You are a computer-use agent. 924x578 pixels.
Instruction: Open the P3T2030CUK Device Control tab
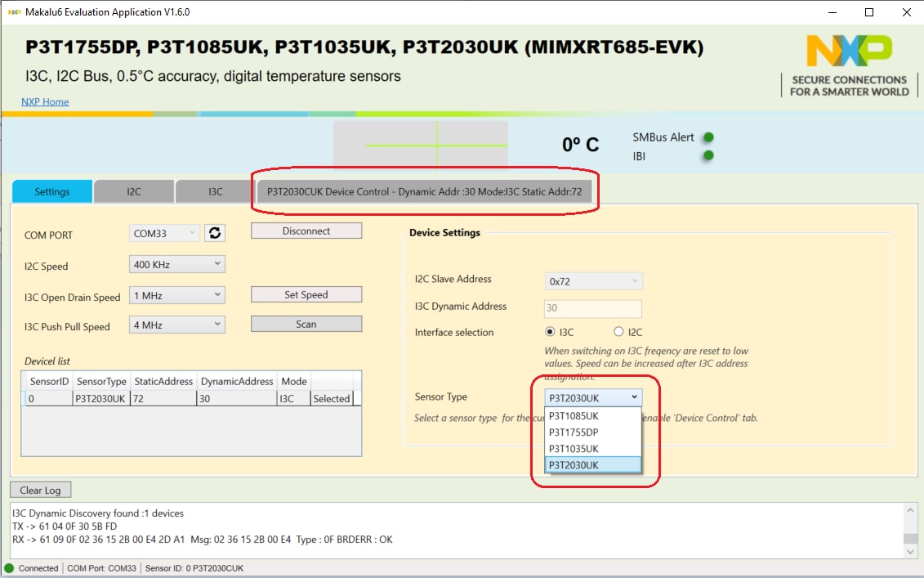click(425, 191)
